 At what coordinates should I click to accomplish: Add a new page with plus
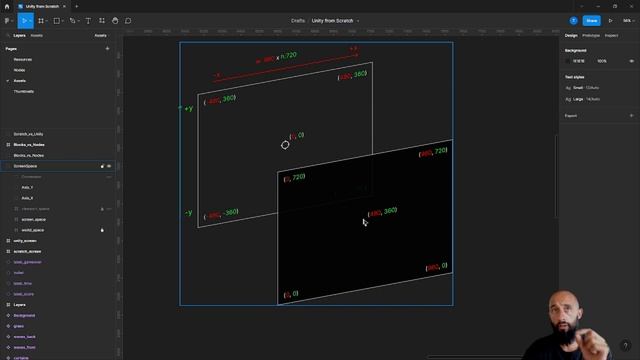pyautogui.click(x=107, y=49)
